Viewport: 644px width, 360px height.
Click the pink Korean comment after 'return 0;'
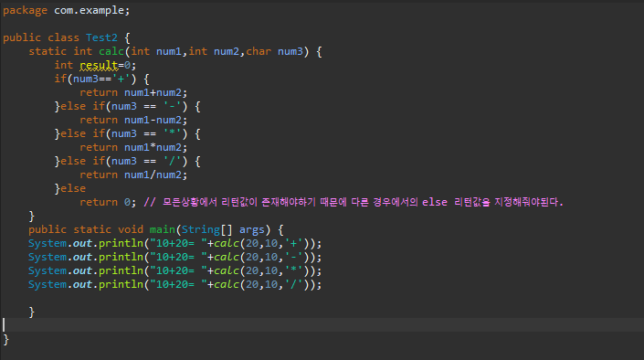tap(354, 202)
